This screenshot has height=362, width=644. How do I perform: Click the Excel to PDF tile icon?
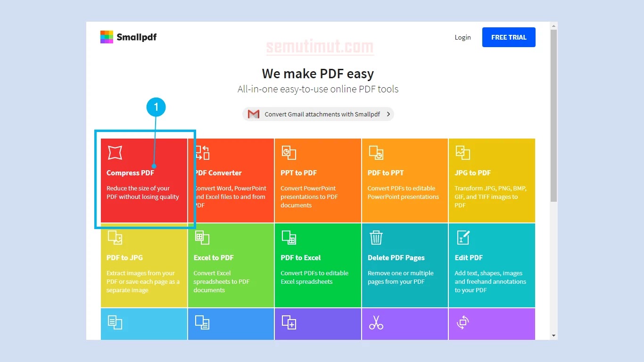tap(202, 237)
